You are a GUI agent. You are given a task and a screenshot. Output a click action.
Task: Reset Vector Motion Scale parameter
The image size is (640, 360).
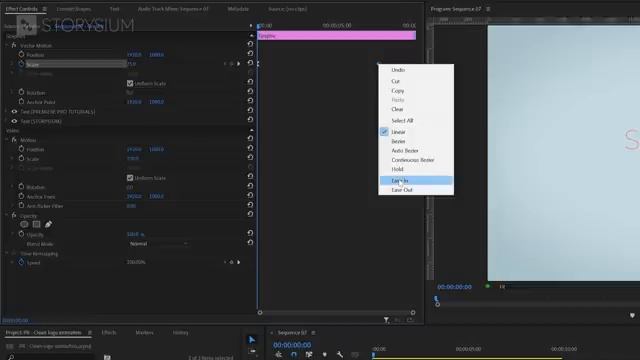[250, 63]
